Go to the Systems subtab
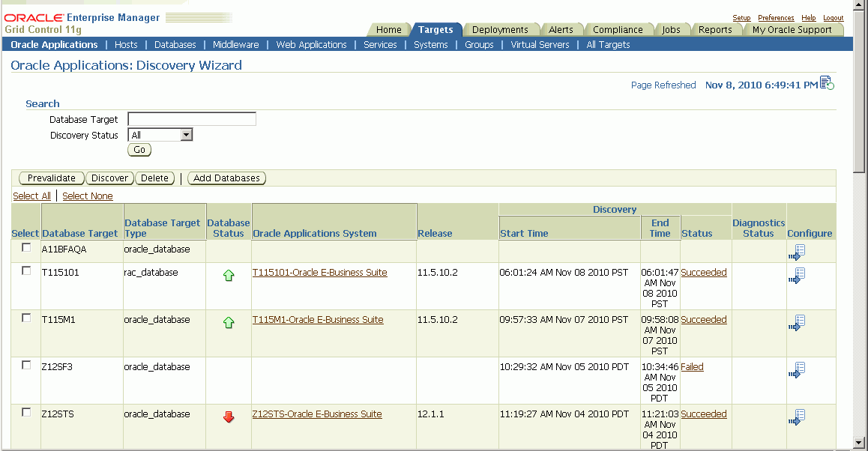The image size is (868, 451). [431, 44]
